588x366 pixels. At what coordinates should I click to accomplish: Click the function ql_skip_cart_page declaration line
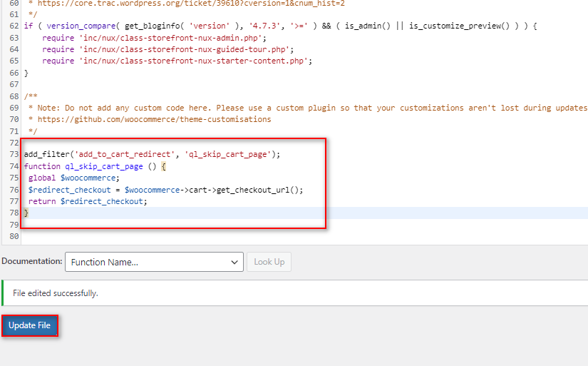[95, 166]
